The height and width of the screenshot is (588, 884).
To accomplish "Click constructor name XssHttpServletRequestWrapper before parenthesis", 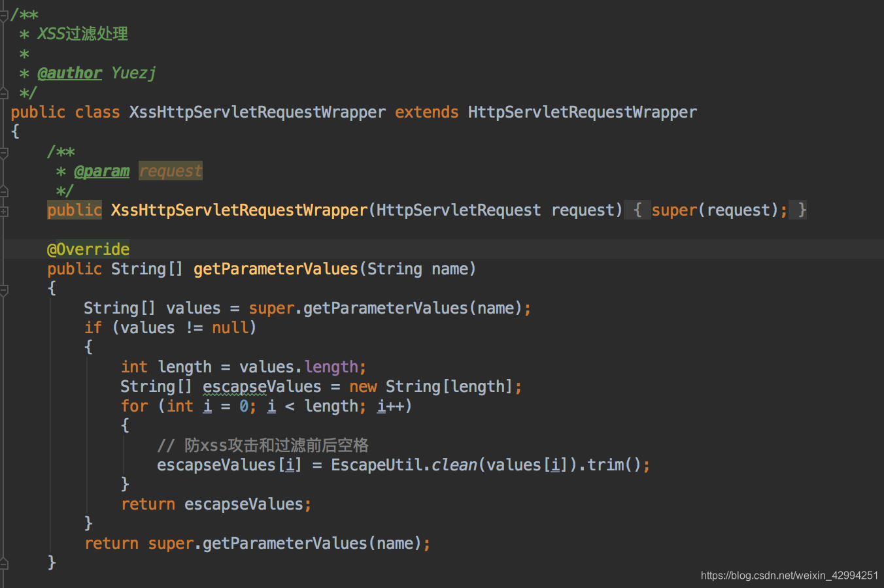I will (239, 210).
